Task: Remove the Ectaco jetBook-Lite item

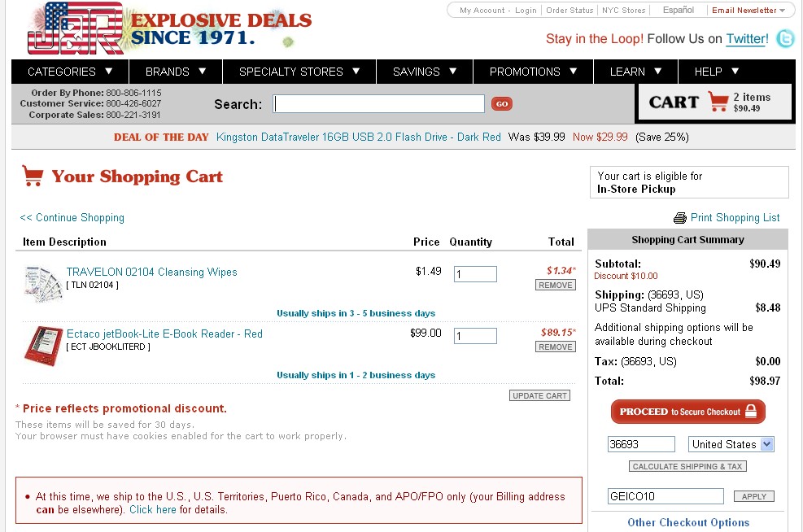Action: (x=555, y=347)
